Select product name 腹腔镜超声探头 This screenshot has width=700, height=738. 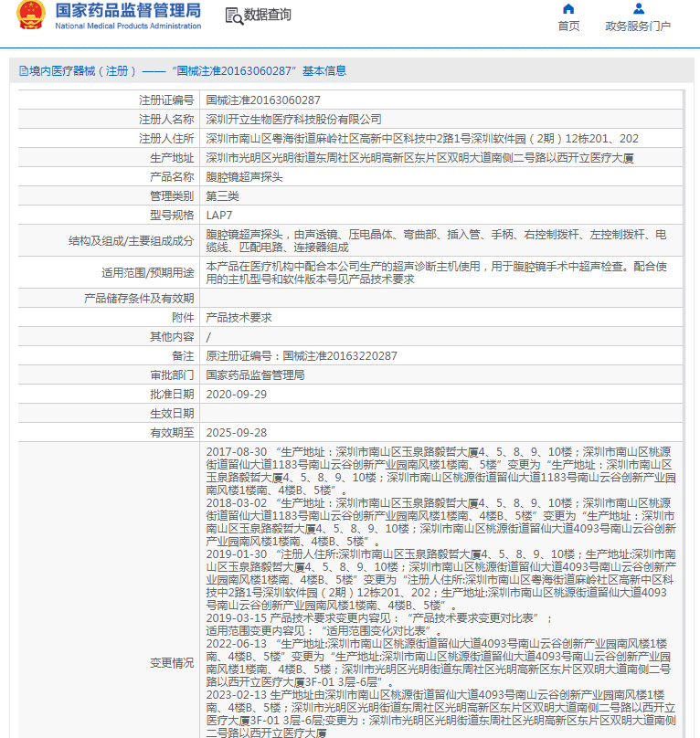coord(244,177)
